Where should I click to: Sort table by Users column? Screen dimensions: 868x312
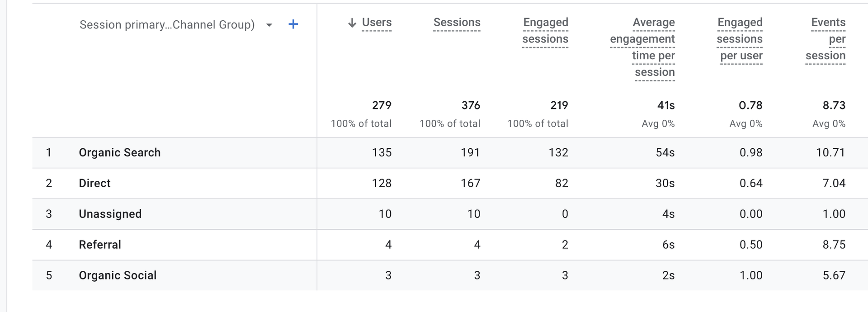(377, 23)
